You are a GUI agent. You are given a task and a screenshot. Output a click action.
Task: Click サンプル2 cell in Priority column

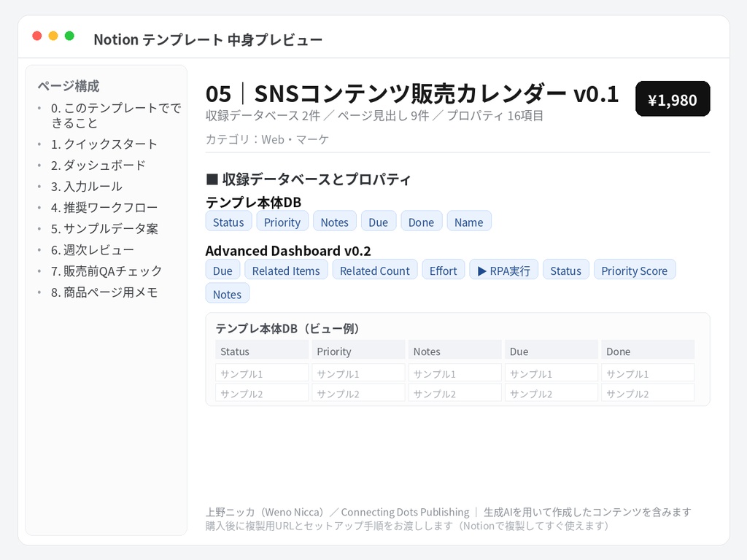click(x=359, y=393)
